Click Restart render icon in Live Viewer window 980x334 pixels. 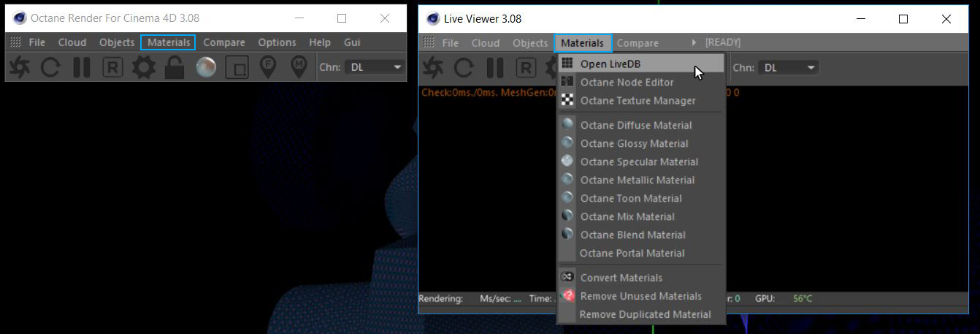pyautogui.click(x=464, y=68)
